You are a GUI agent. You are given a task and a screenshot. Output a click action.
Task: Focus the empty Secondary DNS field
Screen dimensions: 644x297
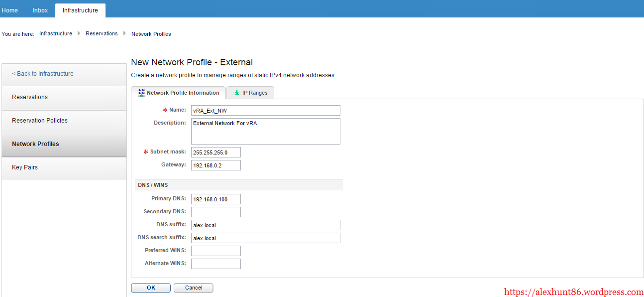point(215,212)
